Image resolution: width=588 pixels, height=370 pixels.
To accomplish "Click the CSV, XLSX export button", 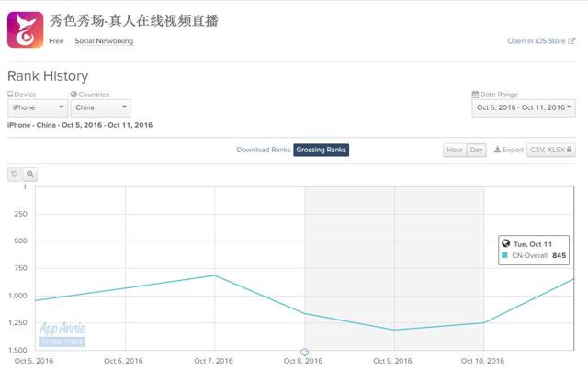I will pyautogui.click(x=551, y=150).
